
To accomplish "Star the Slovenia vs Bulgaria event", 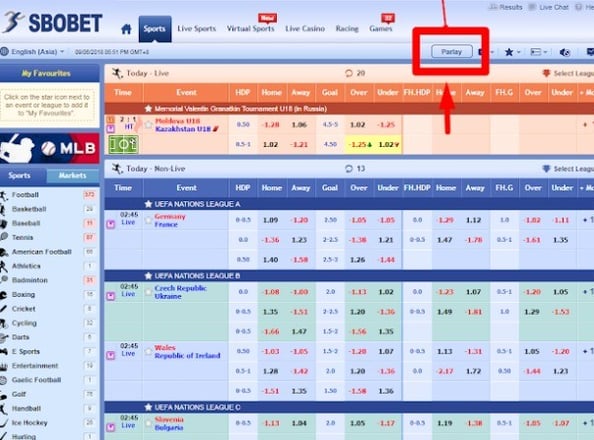I will tap(148, 423).
